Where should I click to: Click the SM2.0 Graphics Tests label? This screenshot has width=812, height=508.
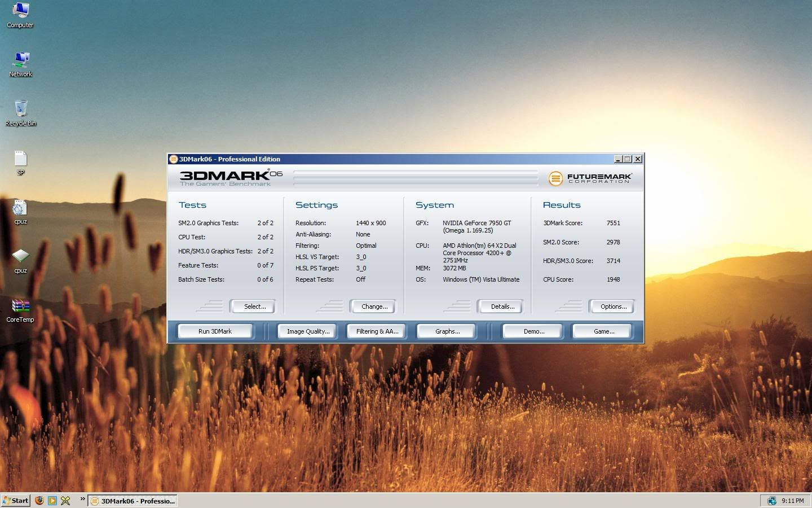pyautogui.click(x=208, y=223)
